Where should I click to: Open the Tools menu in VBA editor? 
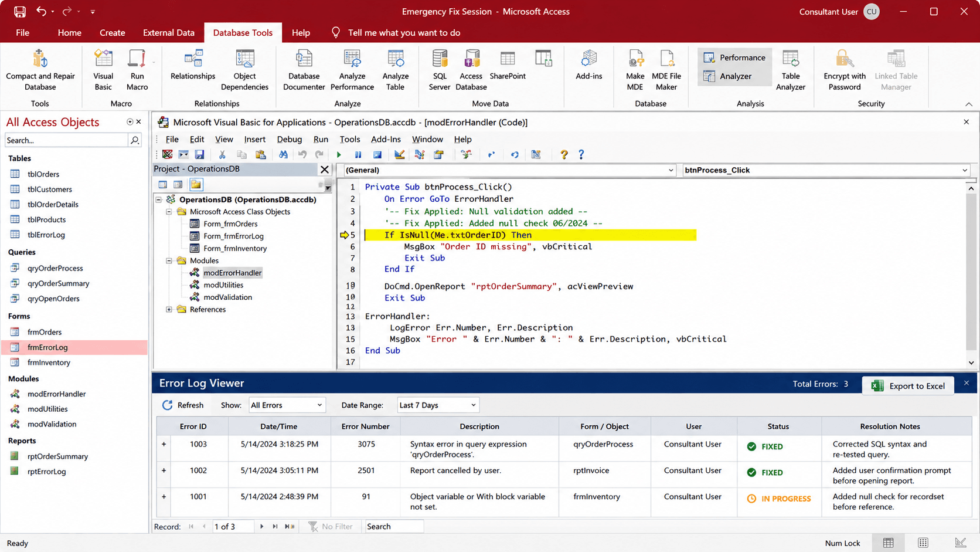click(349, 140)
